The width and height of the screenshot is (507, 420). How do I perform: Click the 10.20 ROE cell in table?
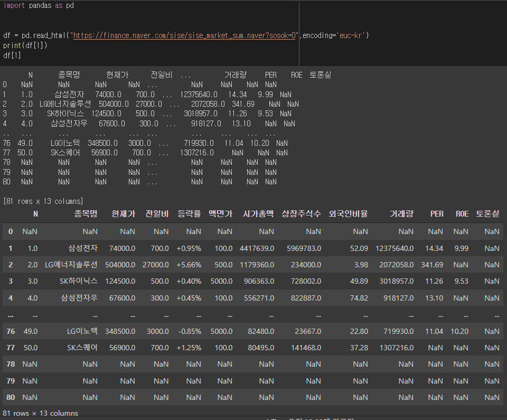pyautogui.click(x=459, y=331)
